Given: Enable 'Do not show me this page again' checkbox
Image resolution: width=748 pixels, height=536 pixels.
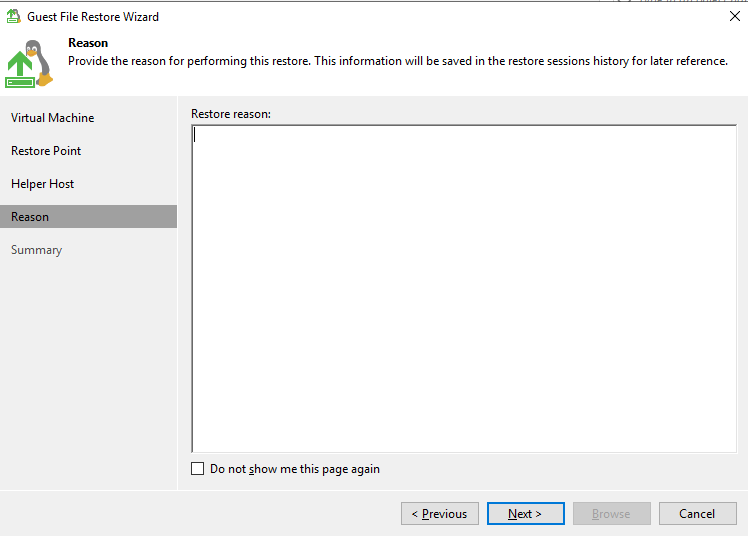Looking at the screenshot, I should 197,469.
